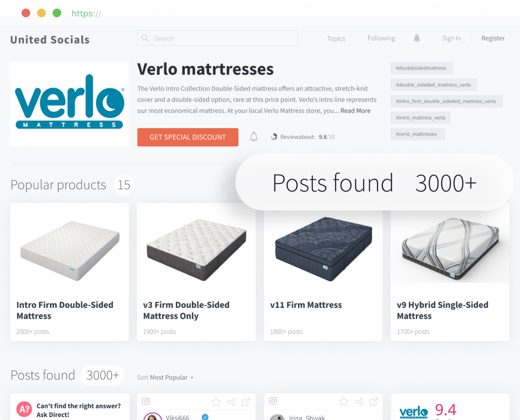Expand the description with Read More
Screen dimensions: 520x420
[355, 111]
